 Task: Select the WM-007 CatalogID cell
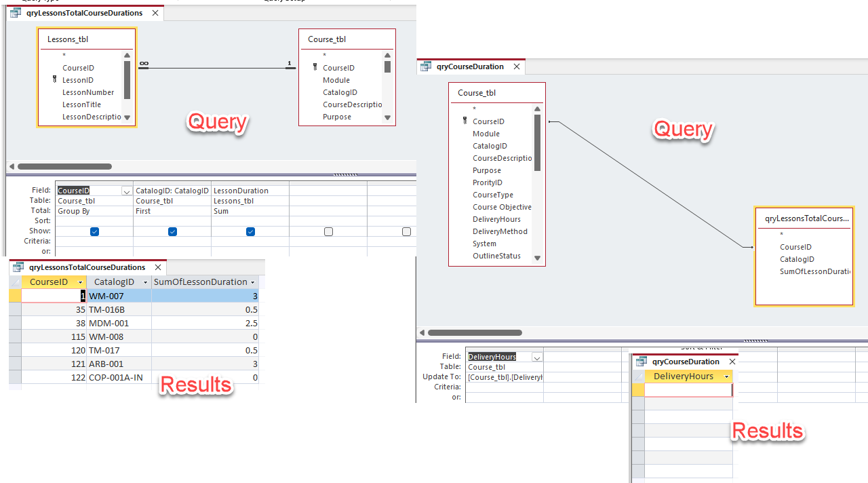coord(119,296)
